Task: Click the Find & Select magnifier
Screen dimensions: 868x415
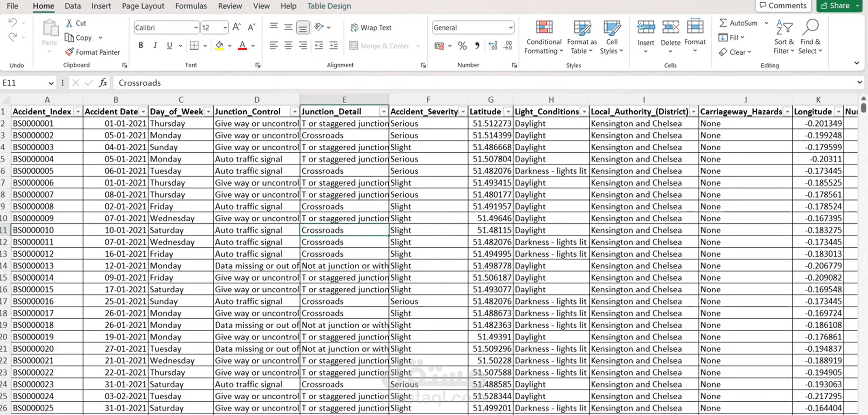Action: [x=811, y=27]
